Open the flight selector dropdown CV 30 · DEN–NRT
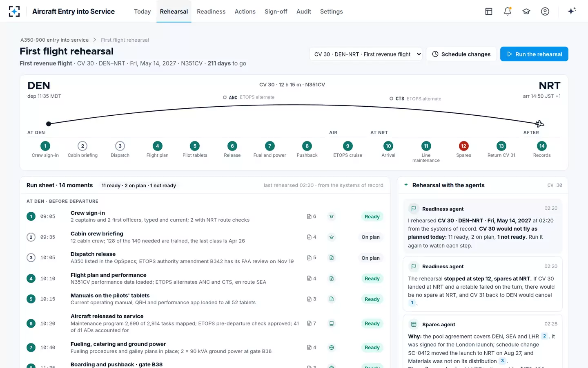 [x=365, y=54]
